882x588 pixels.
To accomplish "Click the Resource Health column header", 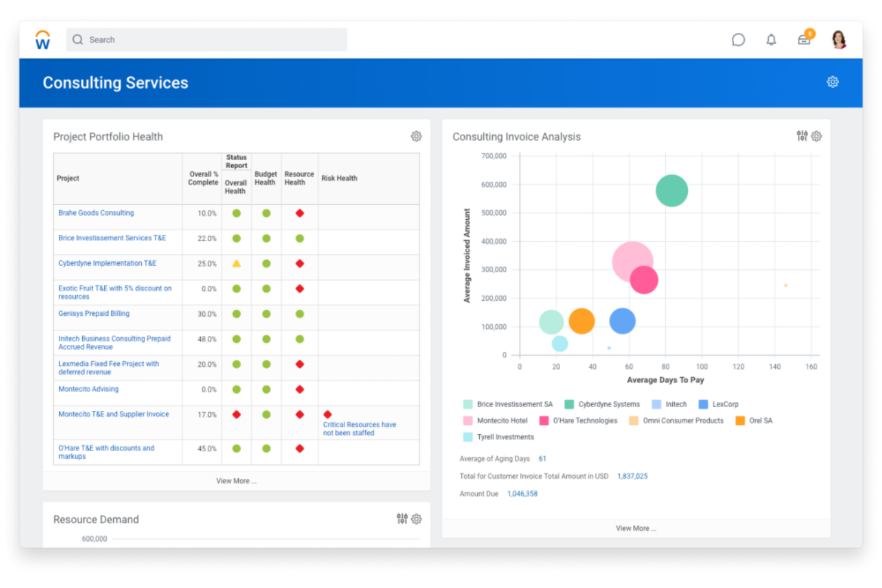I will coord(299,178).
